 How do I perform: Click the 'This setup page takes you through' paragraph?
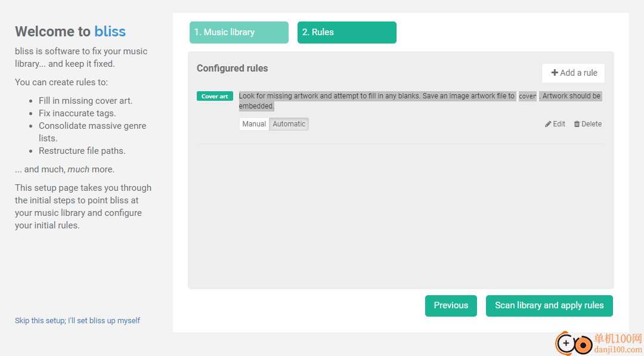point(83,206)
